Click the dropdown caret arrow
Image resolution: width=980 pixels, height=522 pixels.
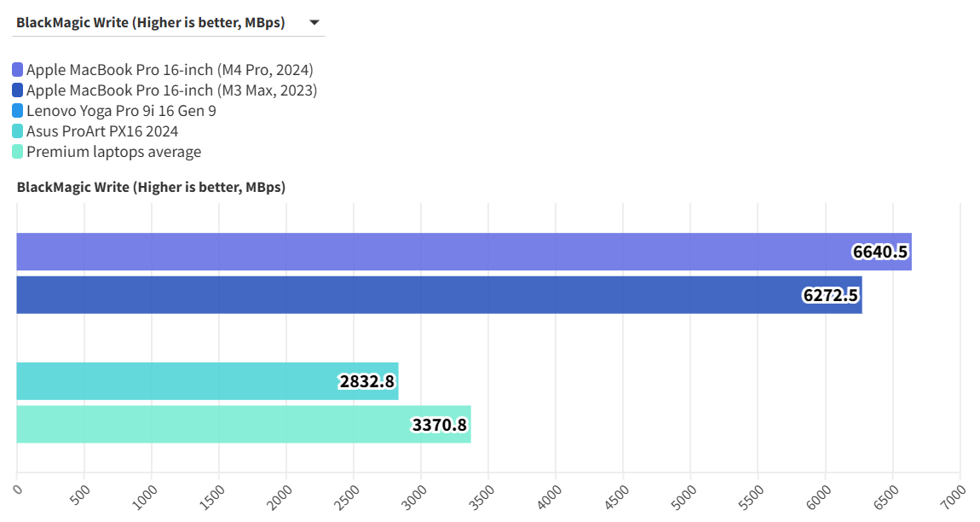pyautogui.click(x=314, y=23)
